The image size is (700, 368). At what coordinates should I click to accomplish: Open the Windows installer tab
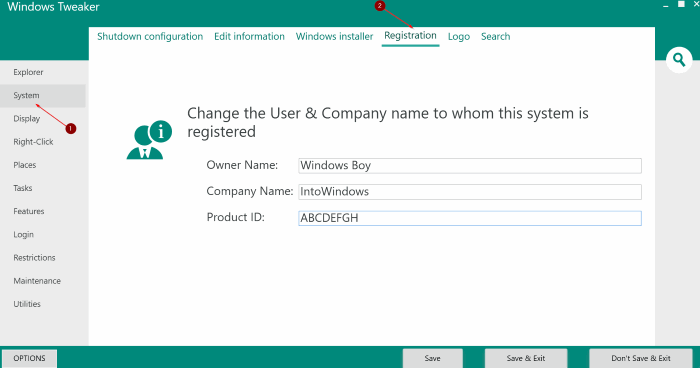point(334,37)
